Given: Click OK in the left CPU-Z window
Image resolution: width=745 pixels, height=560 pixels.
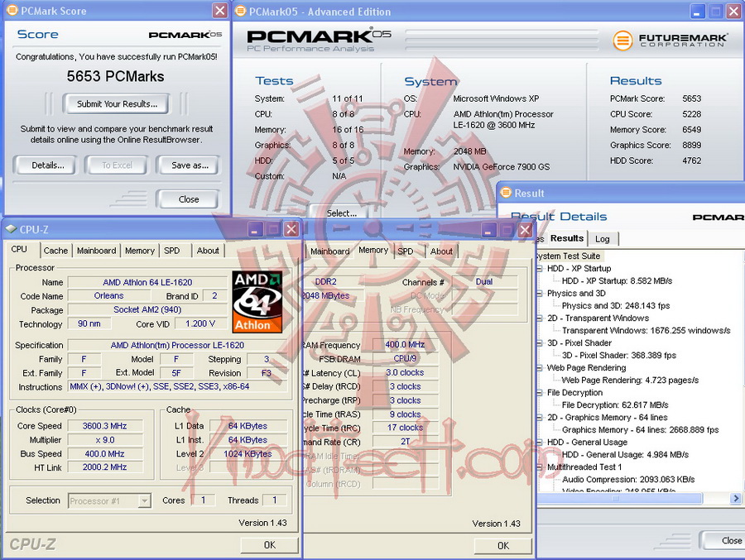Looking at the screenshot, I should pyautogui.click(x=269, y=545).
